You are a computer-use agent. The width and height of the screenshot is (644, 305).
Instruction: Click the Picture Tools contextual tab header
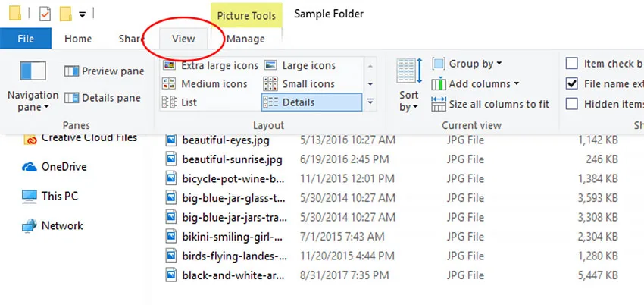click(246, 16)
